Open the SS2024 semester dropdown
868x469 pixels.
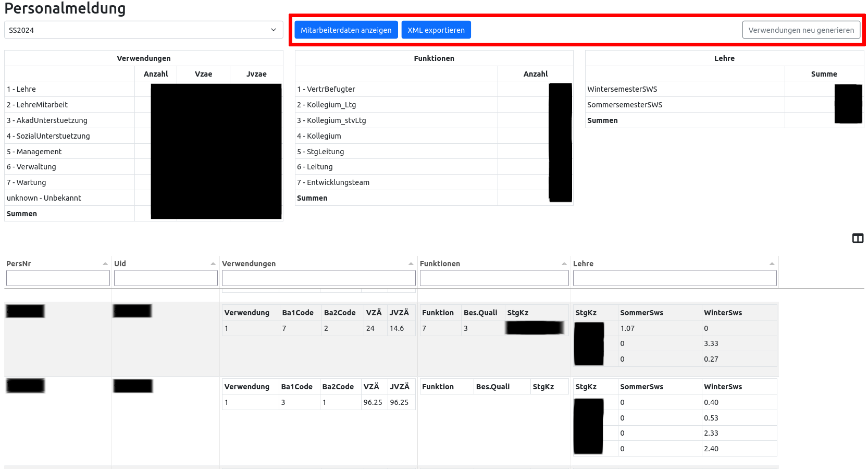coord(143,30)
